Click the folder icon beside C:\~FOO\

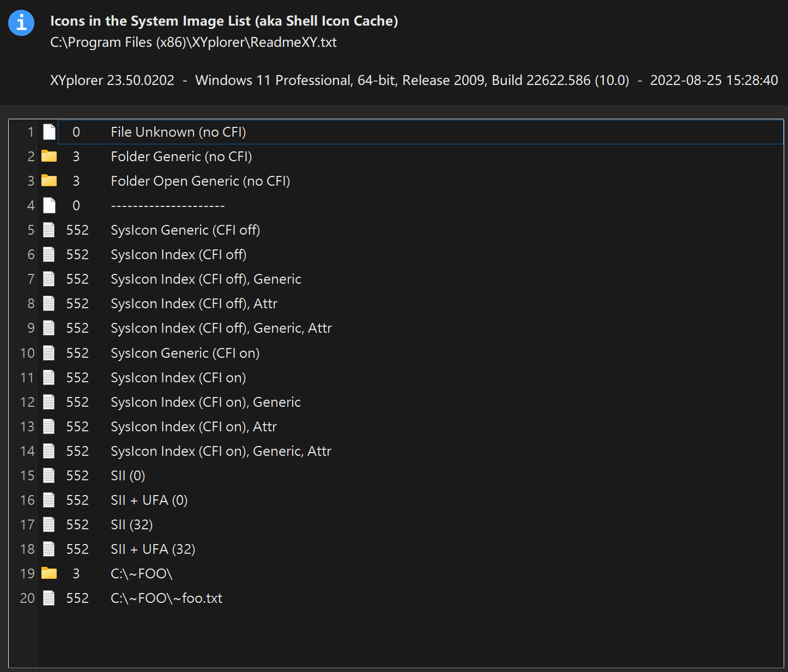tap(49, 573)
